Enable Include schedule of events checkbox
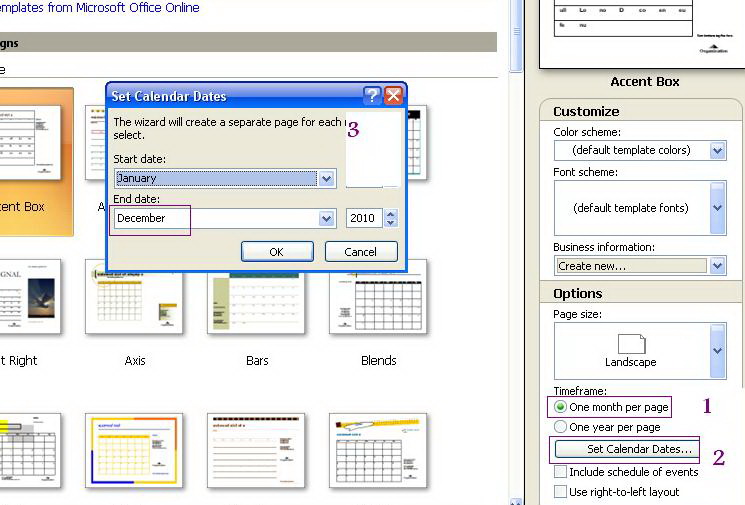745x505 pixels. 561,472
